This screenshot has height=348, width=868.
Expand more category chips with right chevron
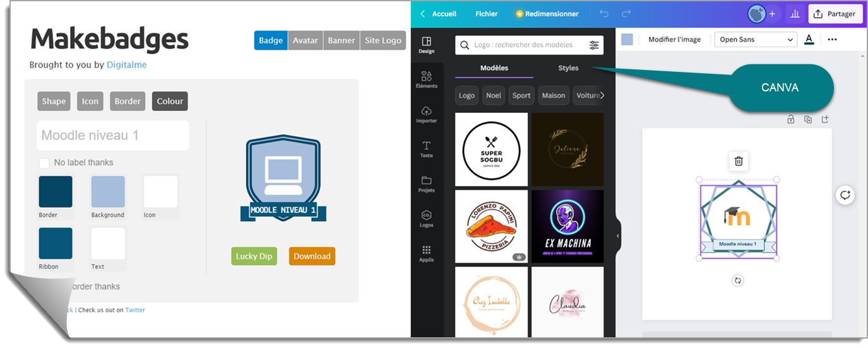pyautogui.click(x=602, y=95)
